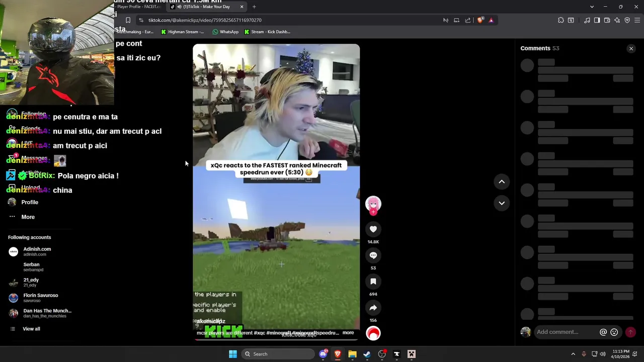Click the playing xQc video

click(276, 191)
